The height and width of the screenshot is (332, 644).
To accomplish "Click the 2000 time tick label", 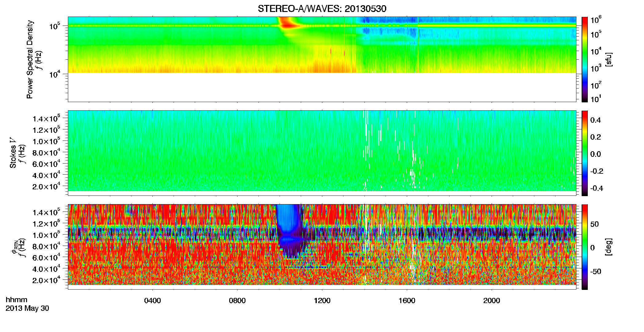I will coord(492,301).
